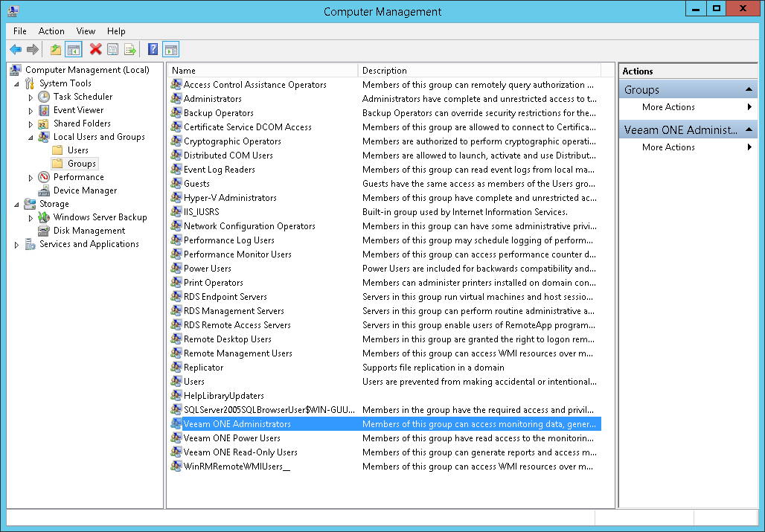Open the Help menu

click(x=116, y=31)
